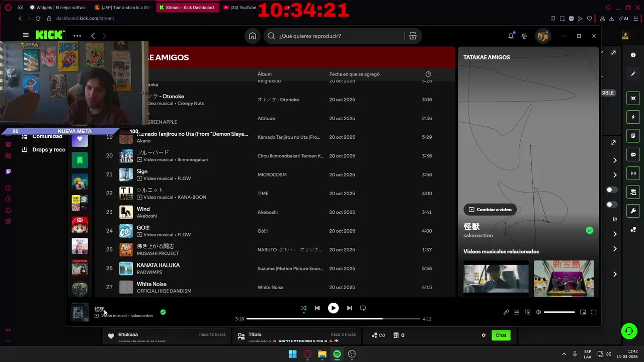Pop out the top Kick panel
Image resolution: width=644 pixels, height=362 pixels.
[x=613, y=53]
